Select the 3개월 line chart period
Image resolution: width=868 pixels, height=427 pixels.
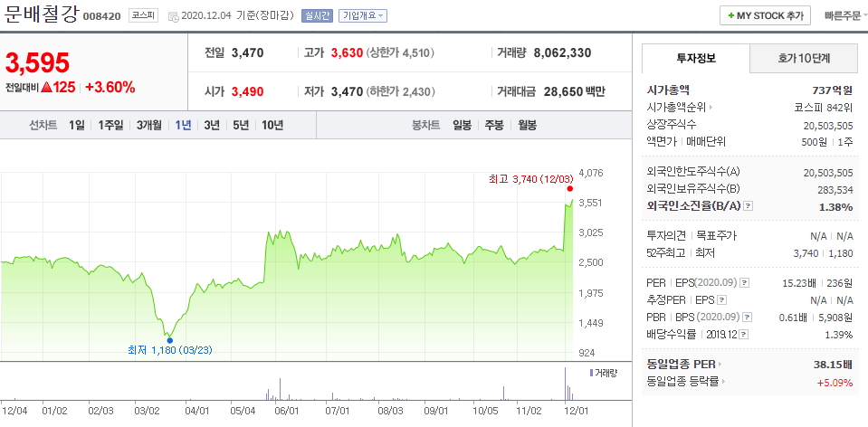[149, 125]
